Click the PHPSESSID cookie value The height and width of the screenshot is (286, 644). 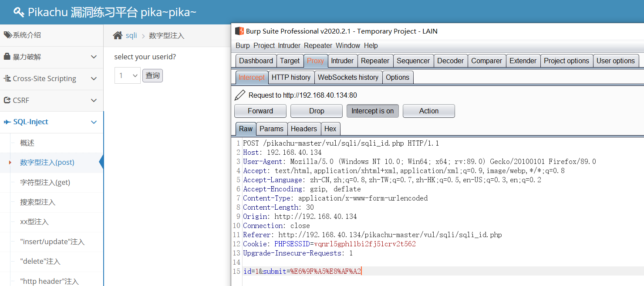[365, 244]
